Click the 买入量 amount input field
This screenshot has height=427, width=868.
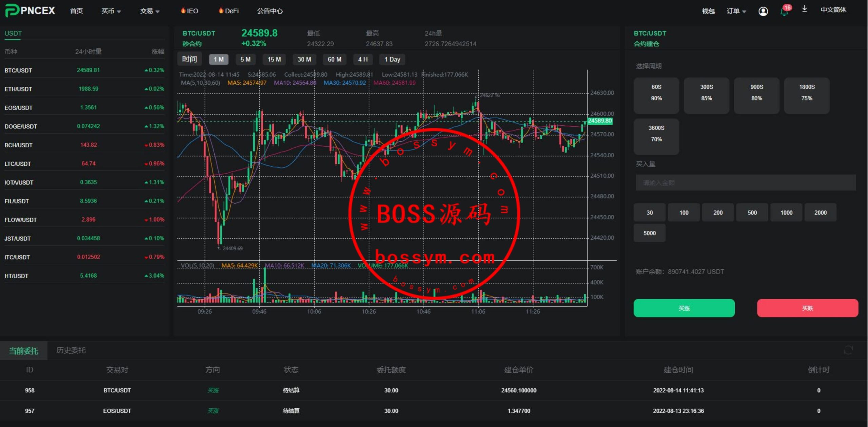point(746,183)
